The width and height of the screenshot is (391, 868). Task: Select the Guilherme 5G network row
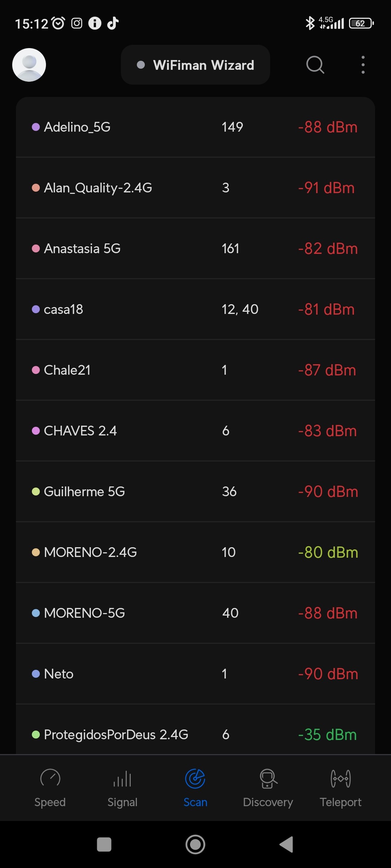pos(195,492)
